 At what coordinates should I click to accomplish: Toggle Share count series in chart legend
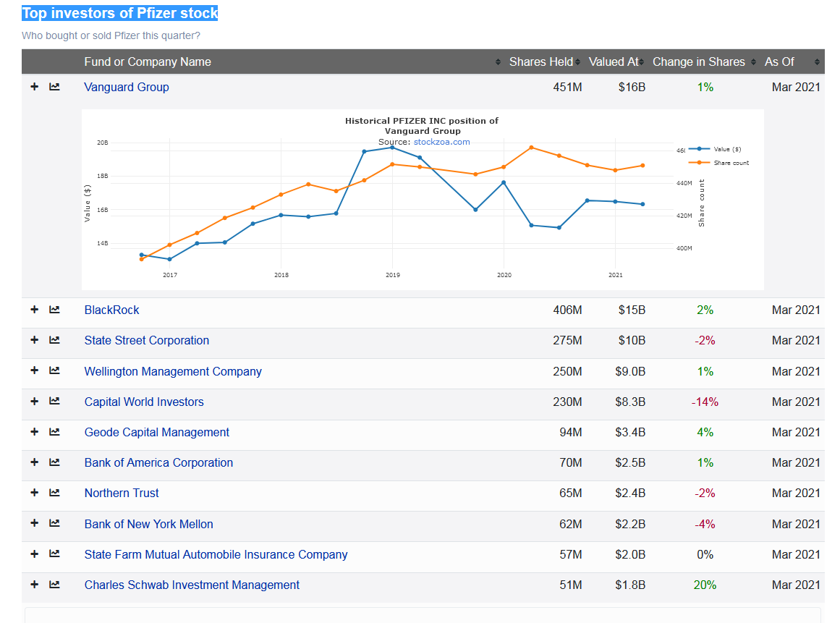coord(719,162)
